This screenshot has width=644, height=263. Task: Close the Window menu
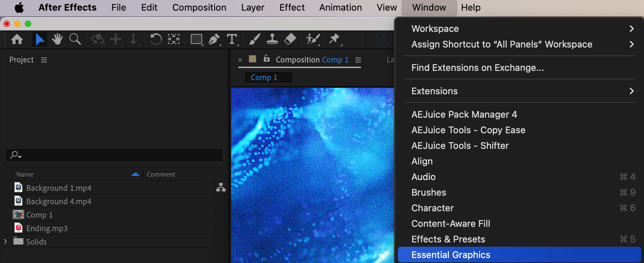(x=429, y=7)
